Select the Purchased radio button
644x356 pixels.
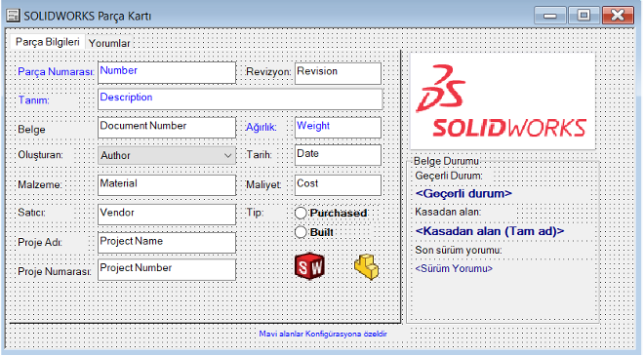coord(301,213)
